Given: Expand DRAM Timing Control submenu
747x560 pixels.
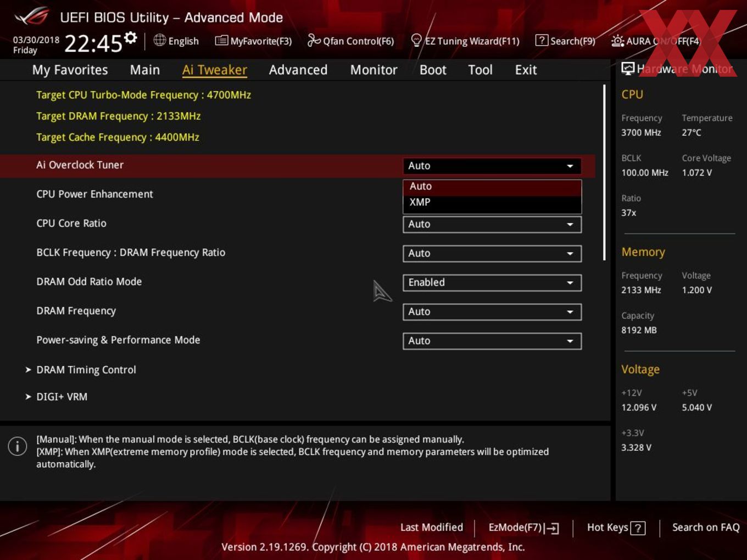Looking at the screenshot, I should (86, 369).
